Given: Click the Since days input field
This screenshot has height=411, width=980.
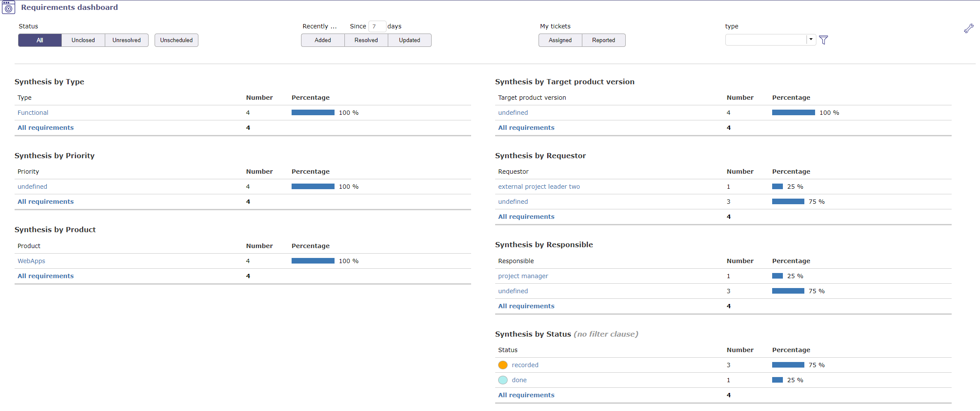Looking at the screenshot, I should coord(377,26).
